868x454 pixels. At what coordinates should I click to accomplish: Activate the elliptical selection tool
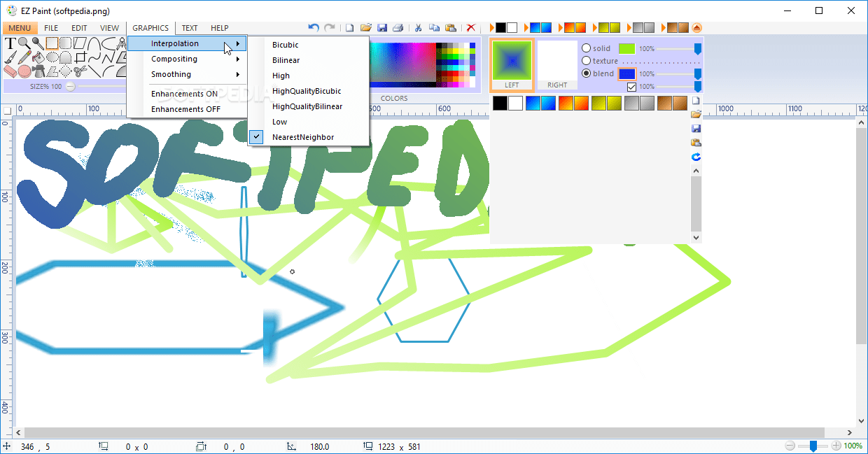[x=52, y=57]
